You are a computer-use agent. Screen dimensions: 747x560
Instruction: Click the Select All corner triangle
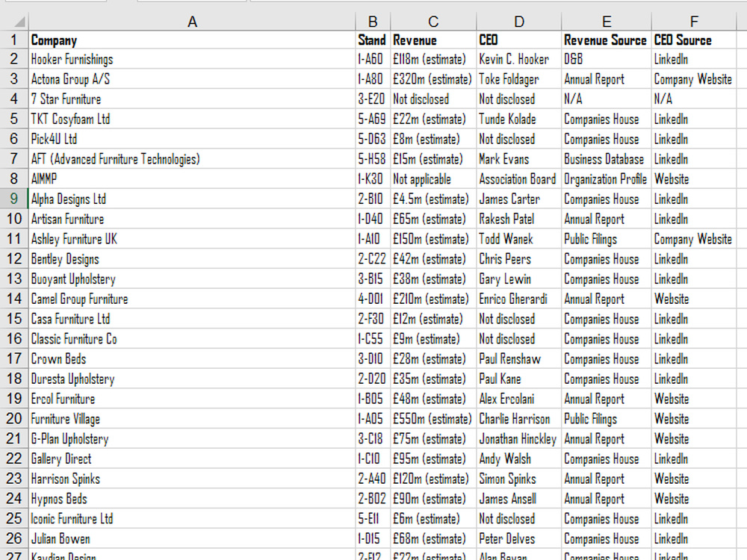19,22
